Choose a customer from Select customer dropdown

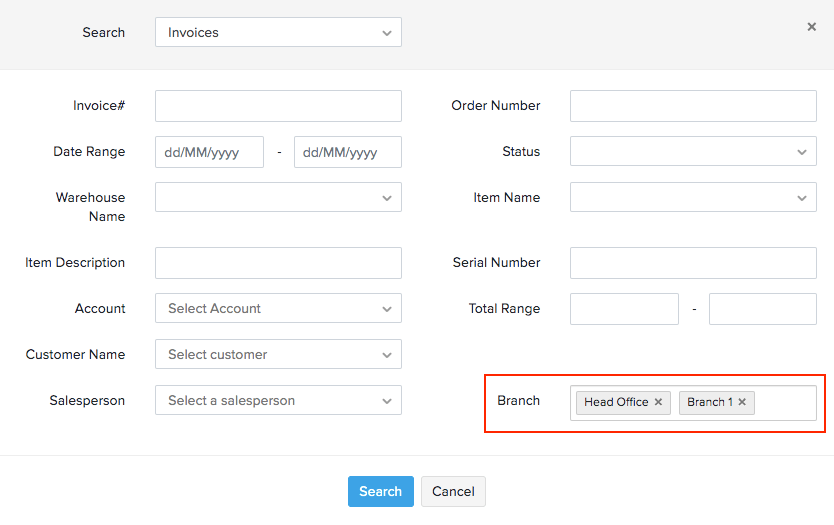click(x=278, y=355)
